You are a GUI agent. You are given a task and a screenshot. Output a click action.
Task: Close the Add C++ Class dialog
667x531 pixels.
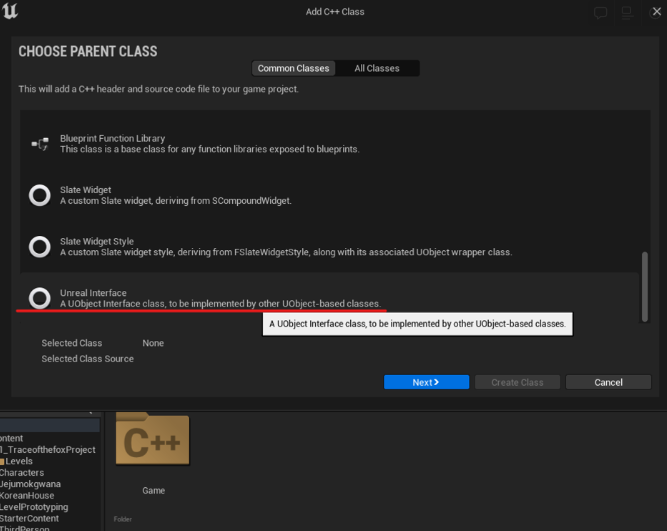(x=656, y=12)
